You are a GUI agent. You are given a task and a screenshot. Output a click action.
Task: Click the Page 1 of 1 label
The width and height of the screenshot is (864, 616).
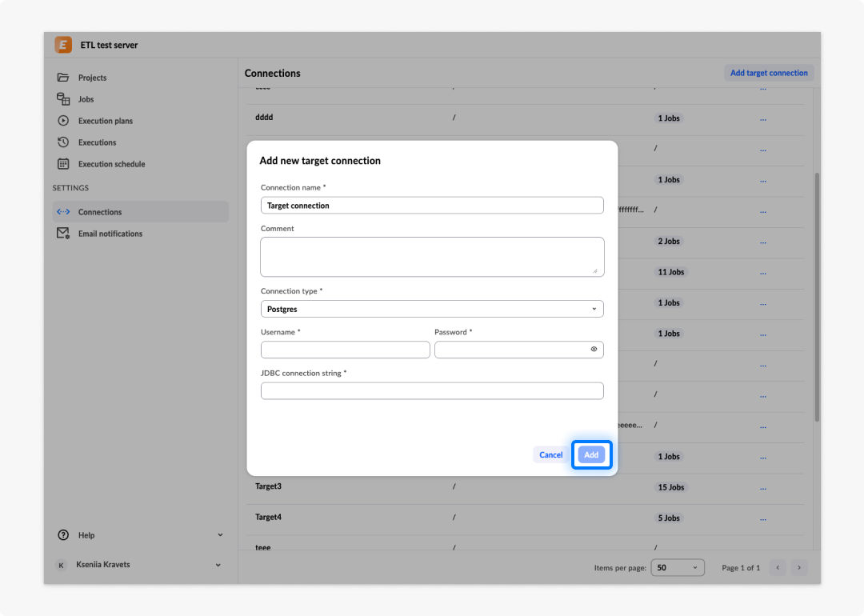[741, 567]
